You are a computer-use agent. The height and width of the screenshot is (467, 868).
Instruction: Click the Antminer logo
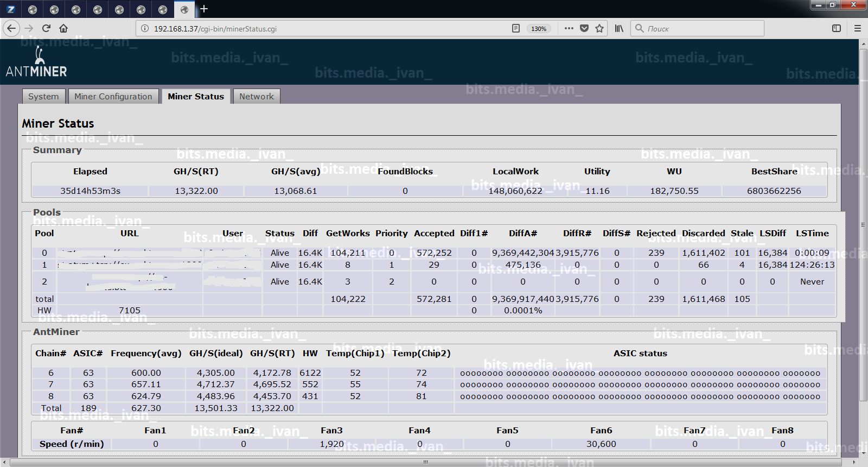(x=36, y=62)
